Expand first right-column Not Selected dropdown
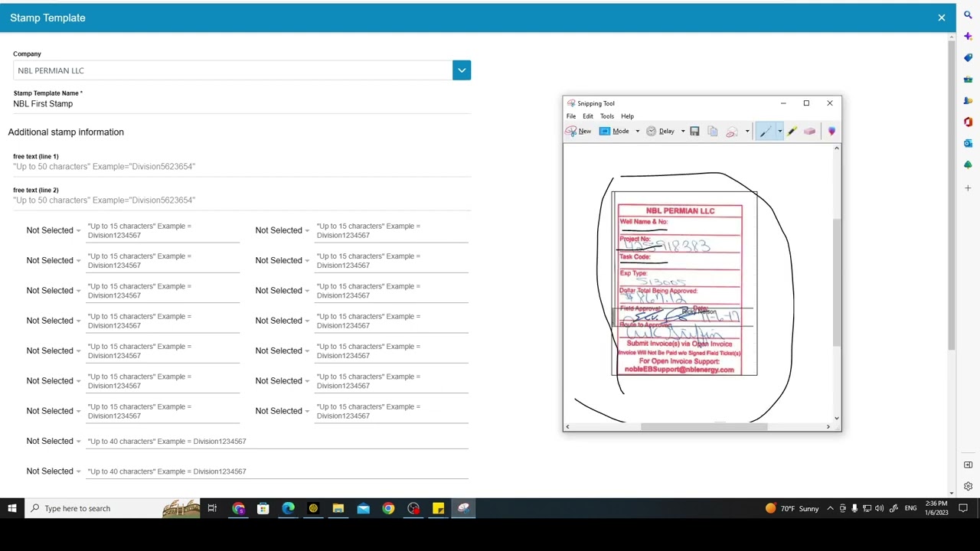The image size is (980, 551). 282,230
